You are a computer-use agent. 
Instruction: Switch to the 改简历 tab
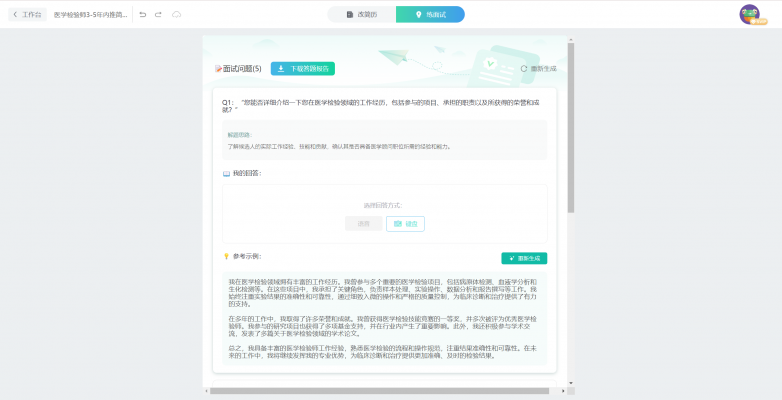362,14
